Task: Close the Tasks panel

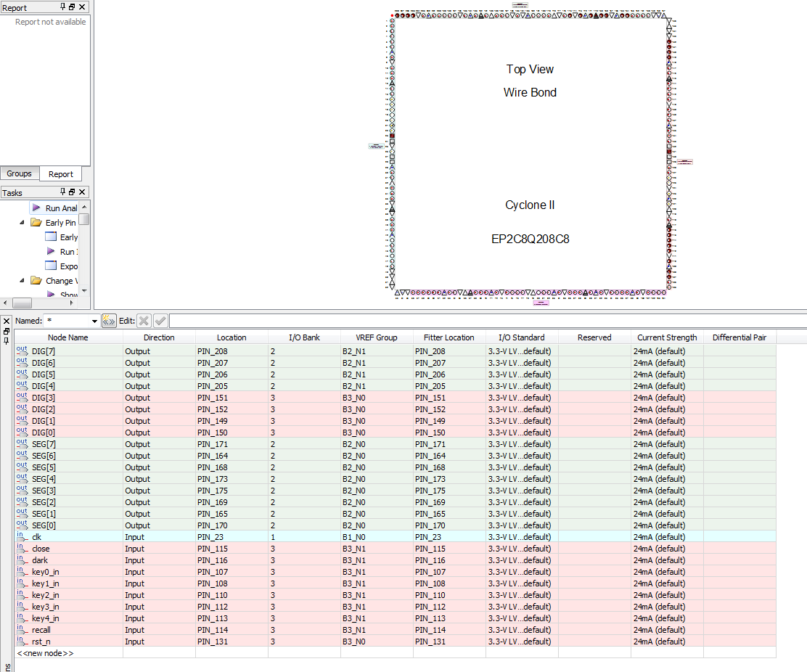Action: coord(82,192)
